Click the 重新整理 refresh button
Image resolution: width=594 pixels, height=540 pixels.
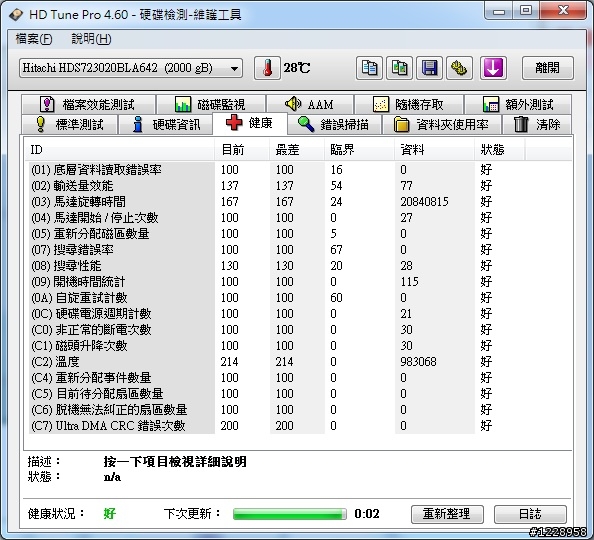tap(447, 514)
